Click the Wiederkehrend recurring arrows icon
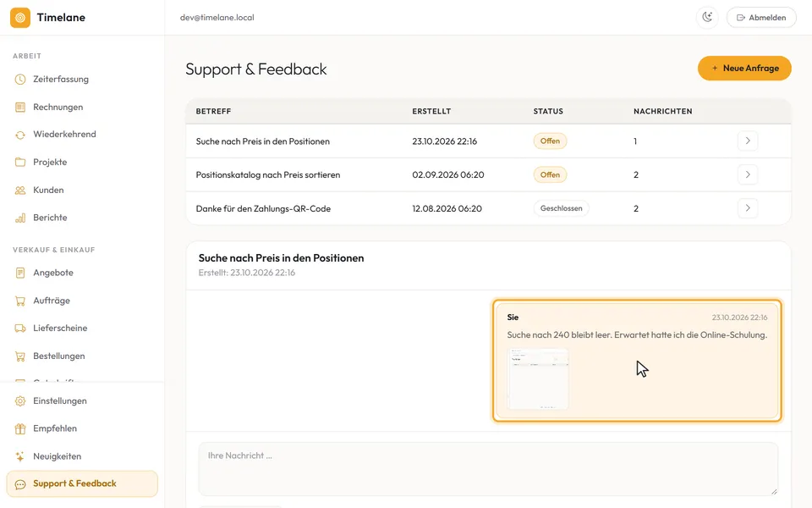 click(20, 135)
